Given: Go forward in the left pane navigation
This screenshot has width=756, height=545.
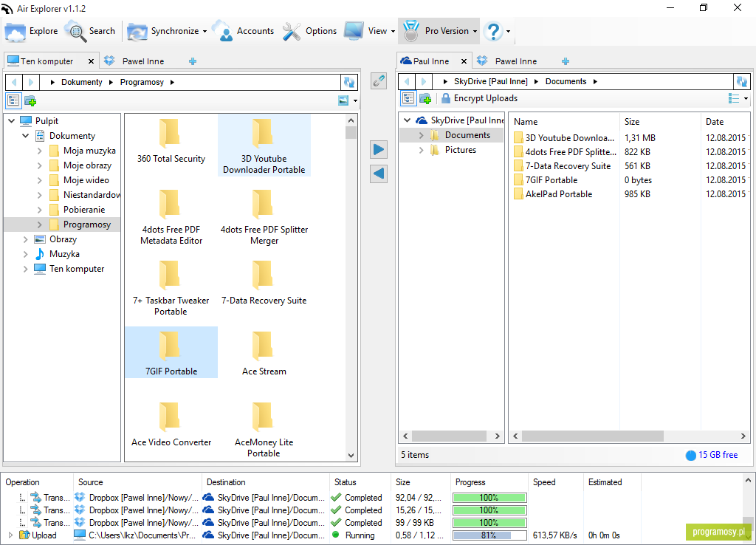Looking at the screenshot, I should click(30, 83).
